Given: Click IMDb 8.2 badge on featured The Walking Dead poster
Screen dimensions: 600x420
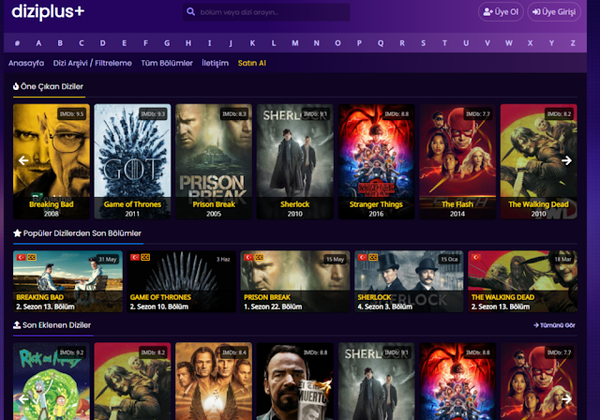Looking at the screenshot, I should (x=559, y=114).
